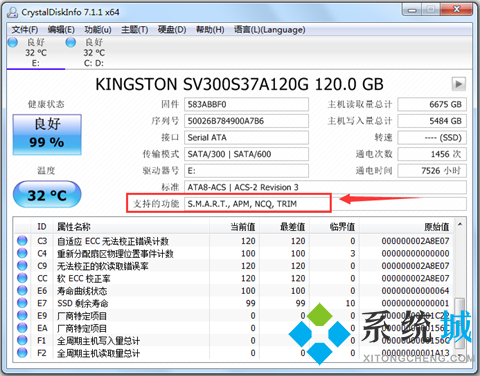Image resolution: width=480 pixels, height=376 pixels.
Task: Click the 32 °C temperature button
Action: (47, 194)
